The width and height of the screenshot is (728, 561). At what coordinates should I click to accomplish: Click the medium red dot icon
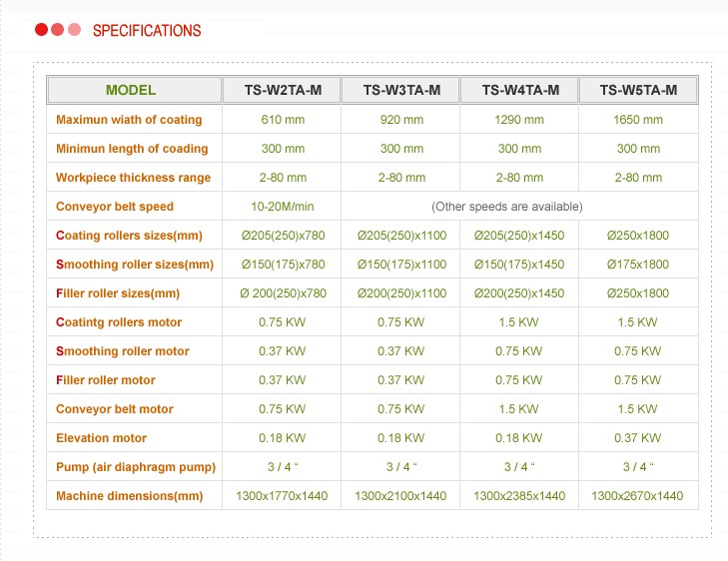click(58, 30)
